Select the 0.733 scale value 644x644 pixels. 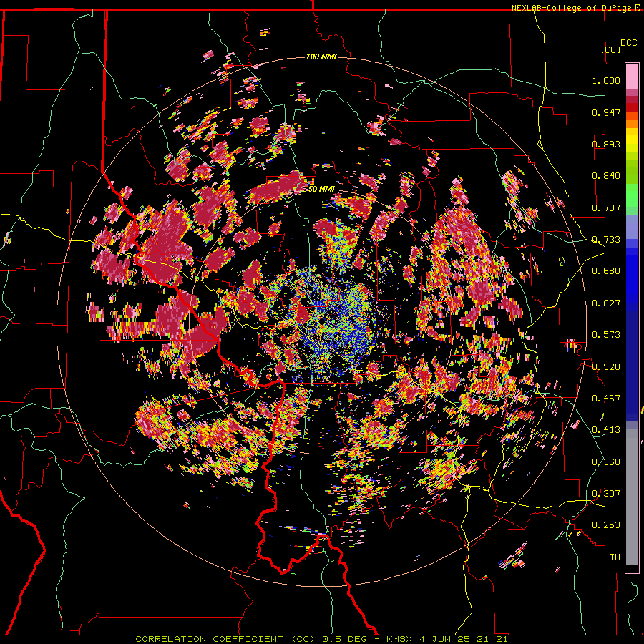click(606, 240)
